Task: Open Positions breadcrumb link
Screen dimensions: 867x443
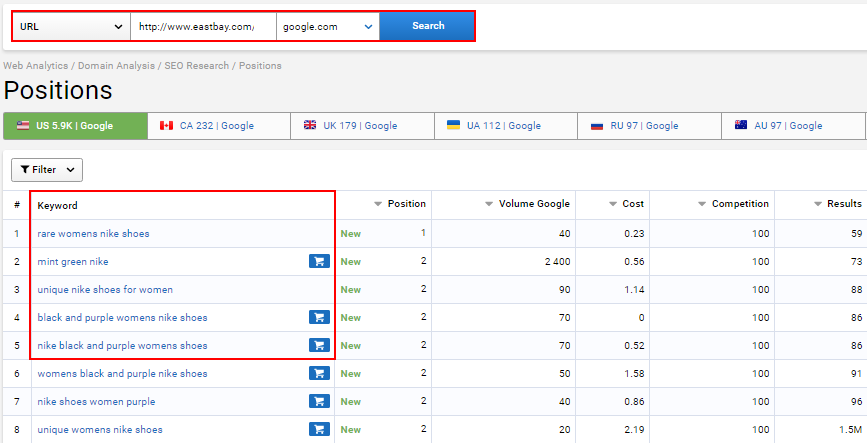Action: pos(260,66)
